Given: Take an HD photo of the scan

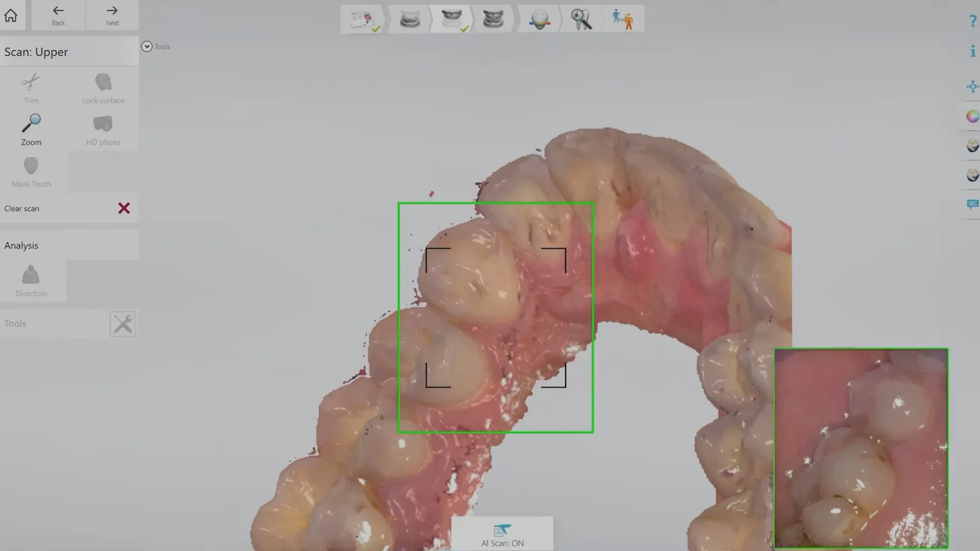Looking at the screenshot, I should [103, 130].
